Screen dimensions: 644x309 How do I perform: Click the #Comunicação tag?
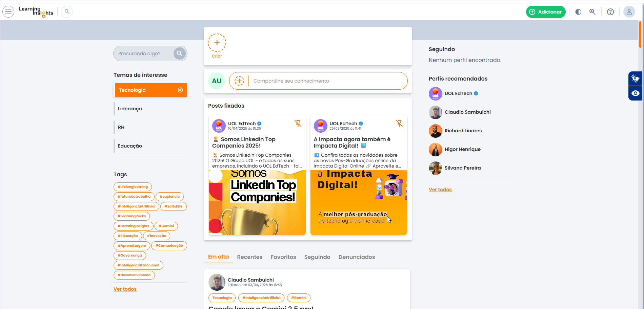[x=169, y=246]
